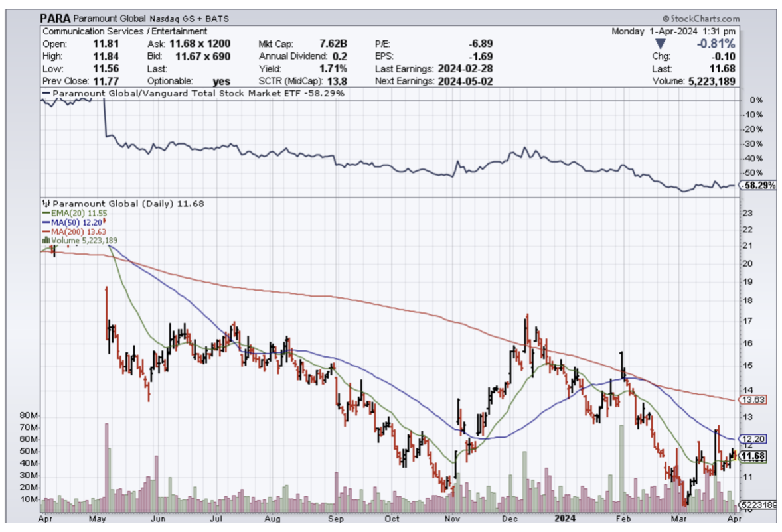Click the down arrow beside -0.81% change
The image size is (782, 532).
coord(659,44)
